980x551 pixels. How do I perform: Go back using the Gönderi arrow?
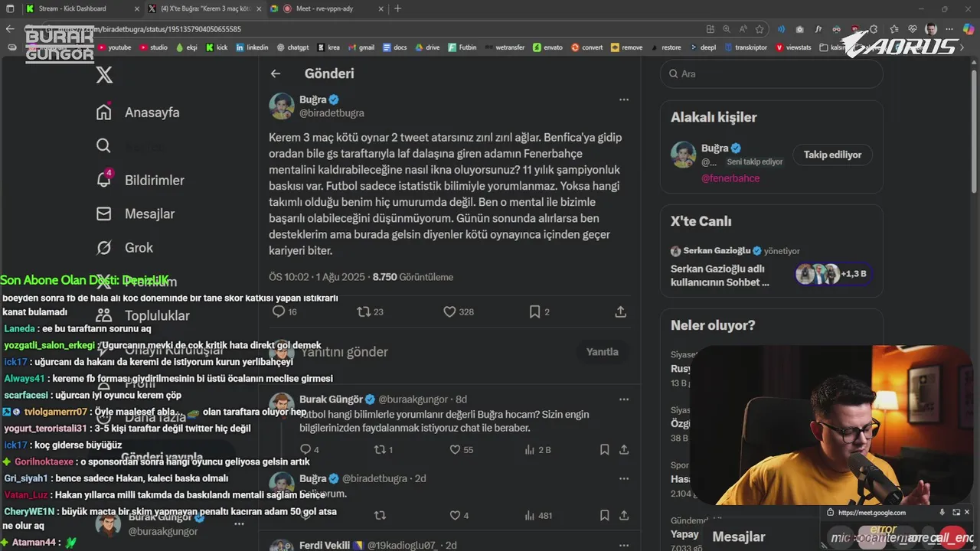[x=276, y=73]
